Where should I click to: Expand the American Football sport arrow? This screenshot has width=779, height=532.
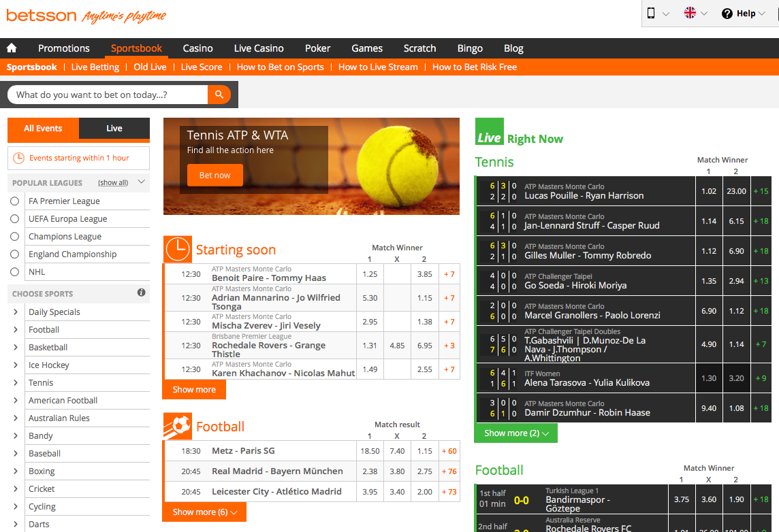16,401
